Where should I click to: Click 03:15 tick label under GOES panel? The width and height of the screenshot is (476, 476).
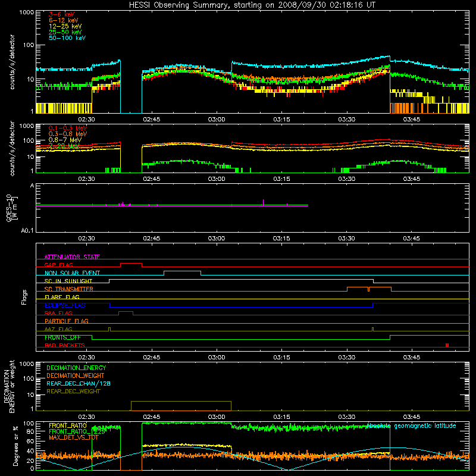click(x=281, y=239)
